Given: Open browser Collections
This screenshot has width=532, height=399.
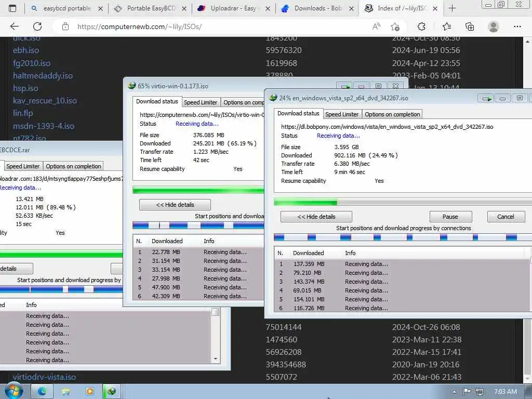Looking at the screenshot, I should click(x=470, y=26).
